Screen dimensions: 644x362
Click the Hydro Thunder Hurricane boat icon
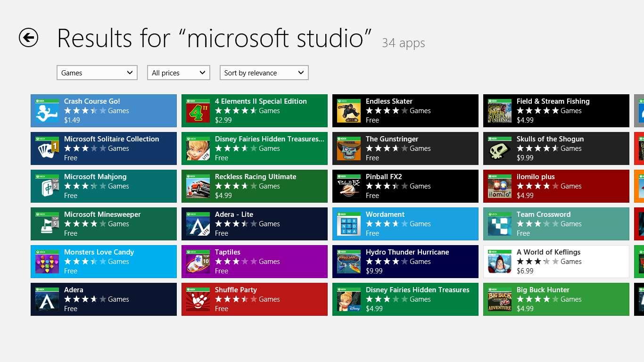click(x=349, y=262)
